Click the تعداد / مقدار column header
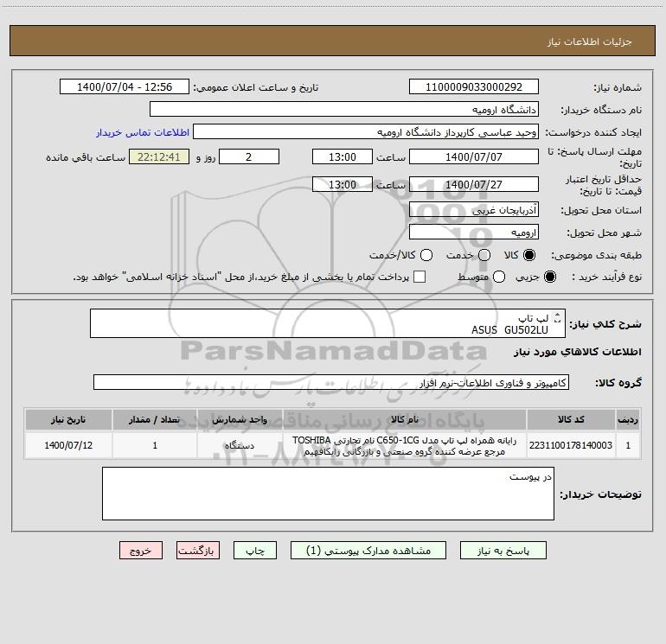The height and width of the screenshot is (644, 666). click(x=155, y=419)
